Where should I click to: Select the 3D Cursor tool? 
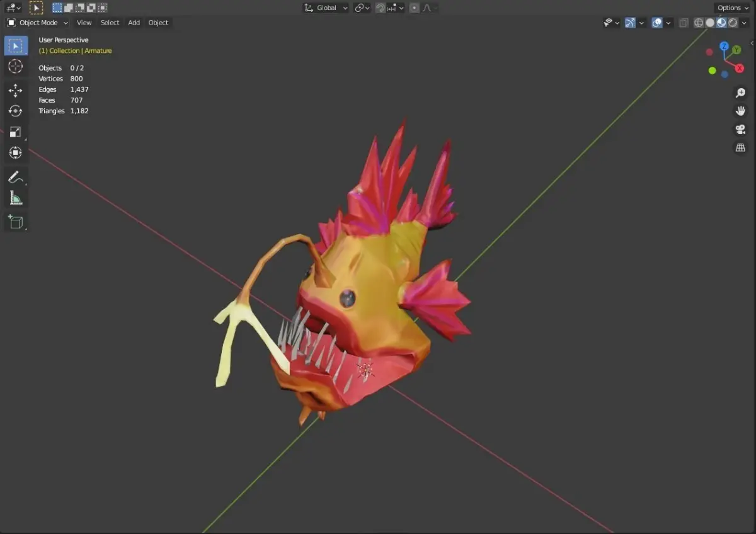pos(16,66)
